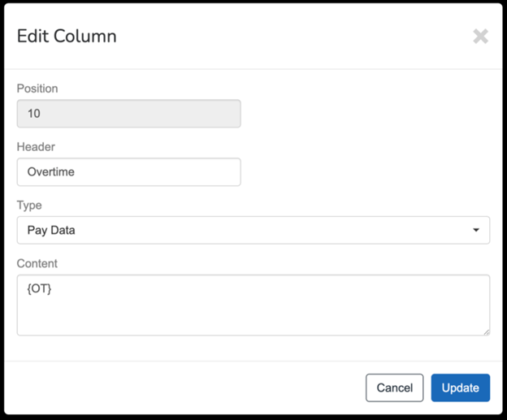Click the Position field label
The width and height of the screenshot is (507, 420).
(x=37, y=89)
